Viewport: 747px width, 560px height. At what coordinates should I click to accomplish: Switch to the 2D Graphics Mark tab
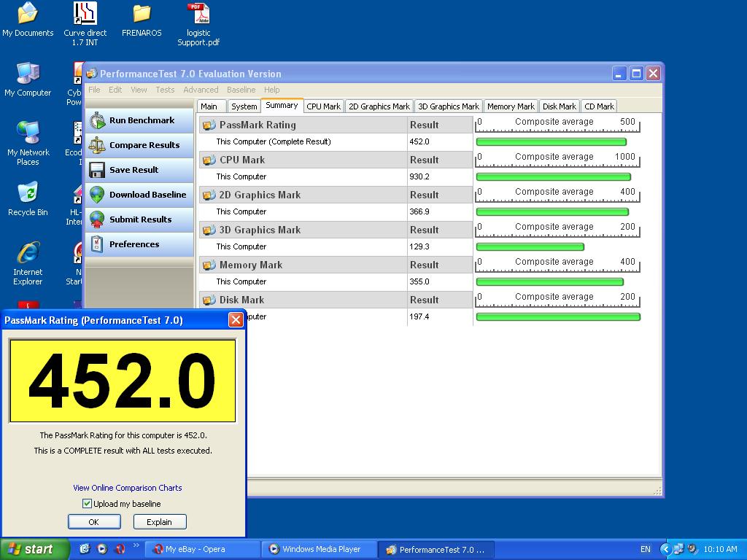(x=379, y=106)
